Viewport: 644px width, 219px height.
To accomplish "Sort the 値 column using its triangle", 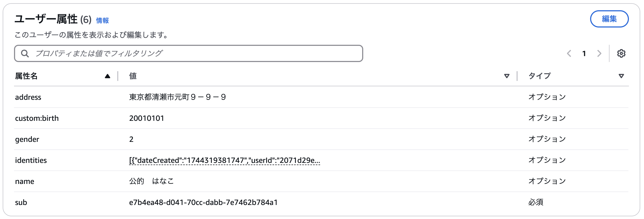I will 507,76.
